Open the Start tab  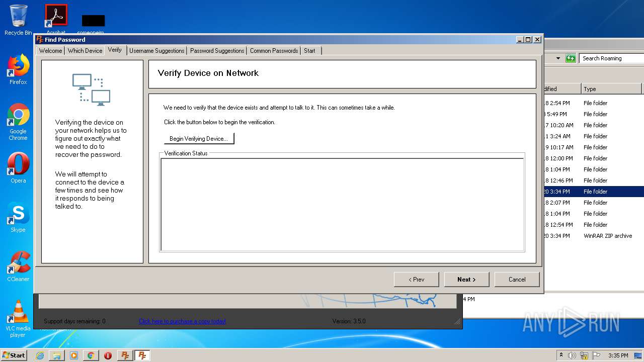[x=309, y=51]
